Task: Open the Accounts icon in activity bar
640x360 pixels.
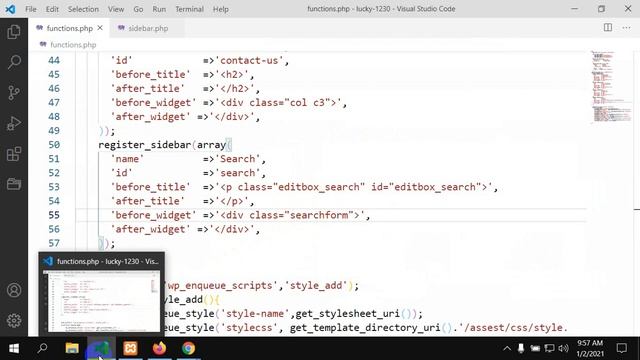Action: [14, 290]
